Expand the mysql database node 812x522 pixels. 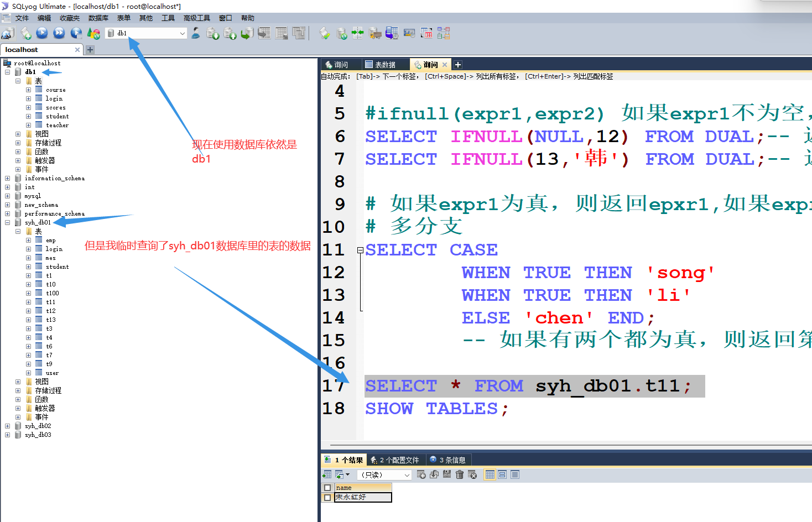[7, 196]
